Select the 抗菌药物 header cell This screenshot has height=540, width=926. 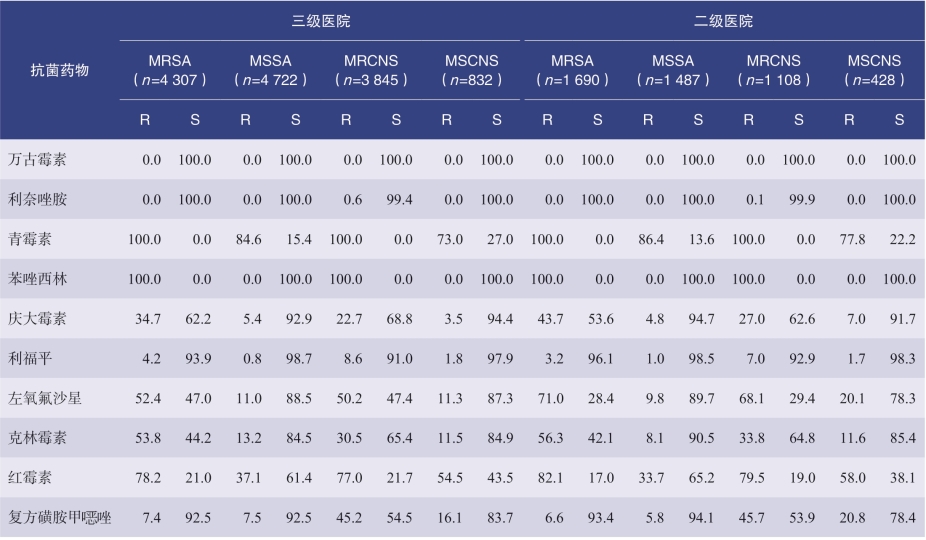60,70
